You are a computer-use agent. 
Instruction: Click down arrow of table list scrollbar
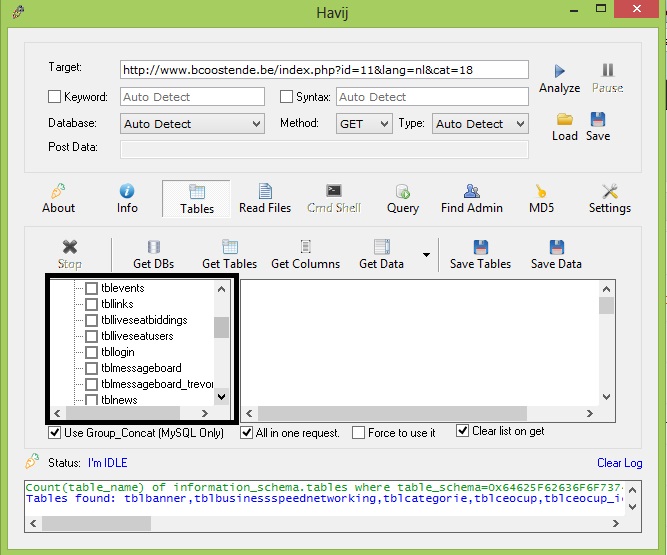point(221,397)
